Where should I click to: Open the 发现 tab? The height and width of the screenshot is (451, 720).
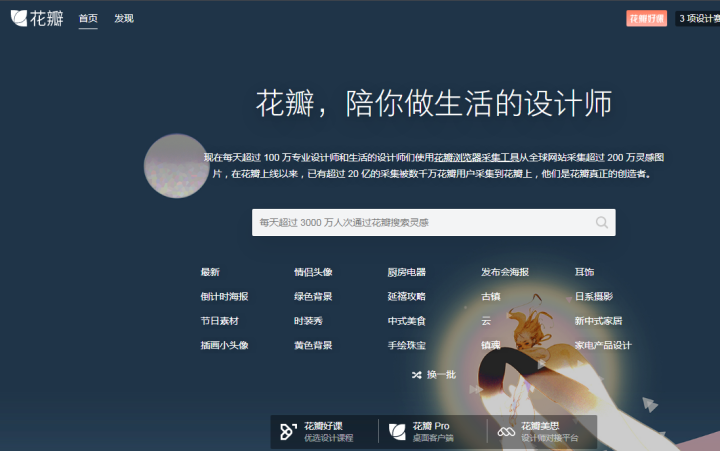click(124, 18)
